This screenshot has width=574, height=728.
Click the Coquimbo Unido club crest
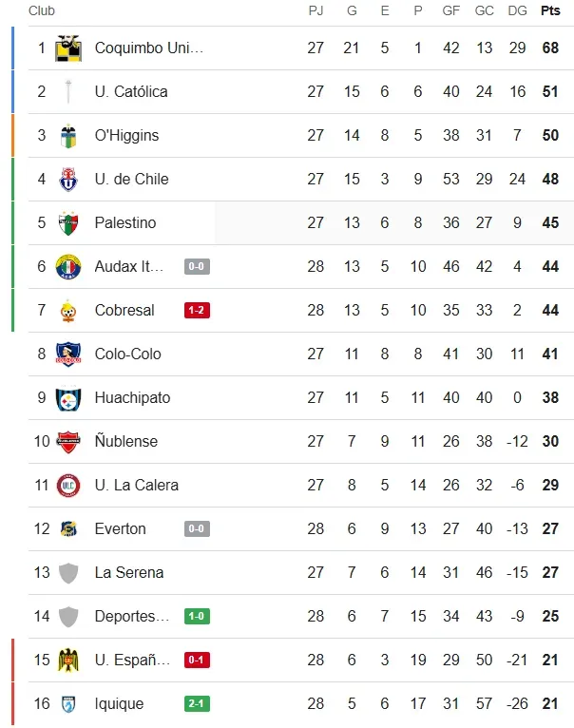click(68, 48)
